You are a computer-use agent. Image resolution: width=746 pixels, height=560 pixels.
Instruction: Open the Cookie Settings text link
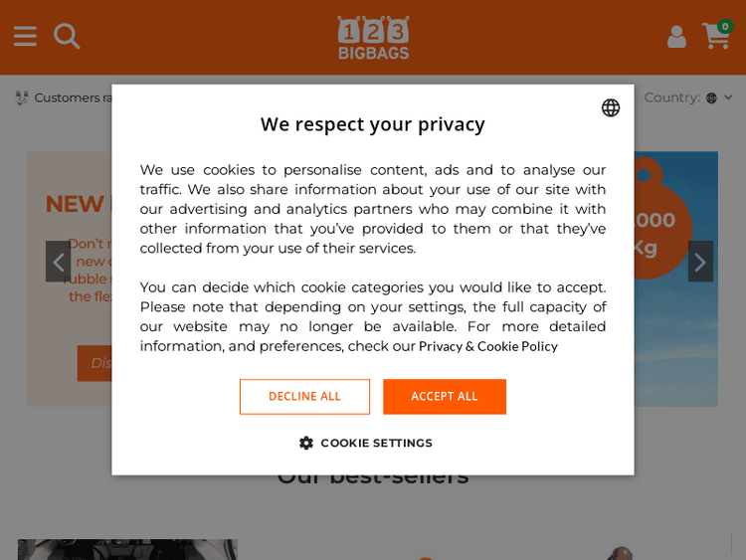tap(376, 443)
